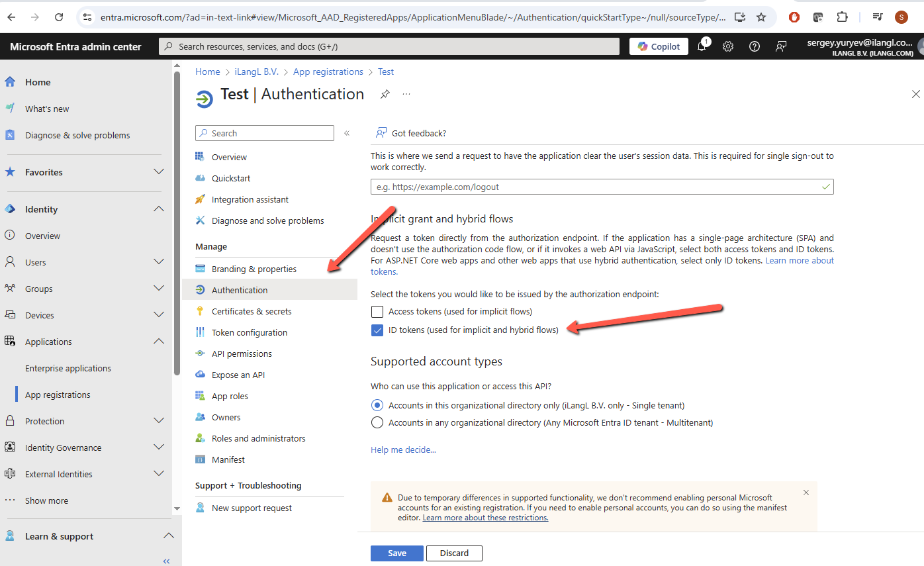The width and height of the screenshot is (924, 566).
Task: Click the Home icon in the sidebar
Action: [10, 82]
